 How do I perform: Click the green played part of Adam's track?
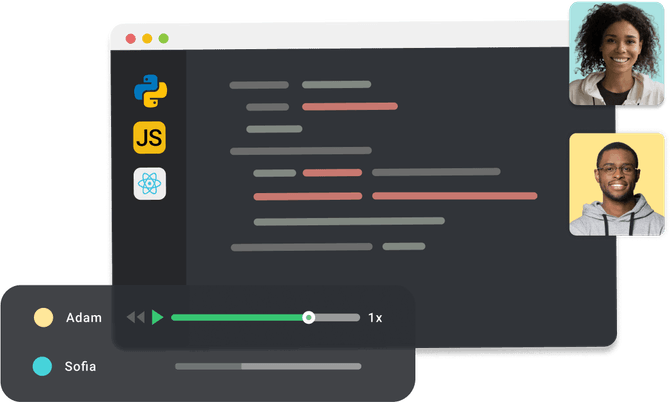tap(238, 318)
